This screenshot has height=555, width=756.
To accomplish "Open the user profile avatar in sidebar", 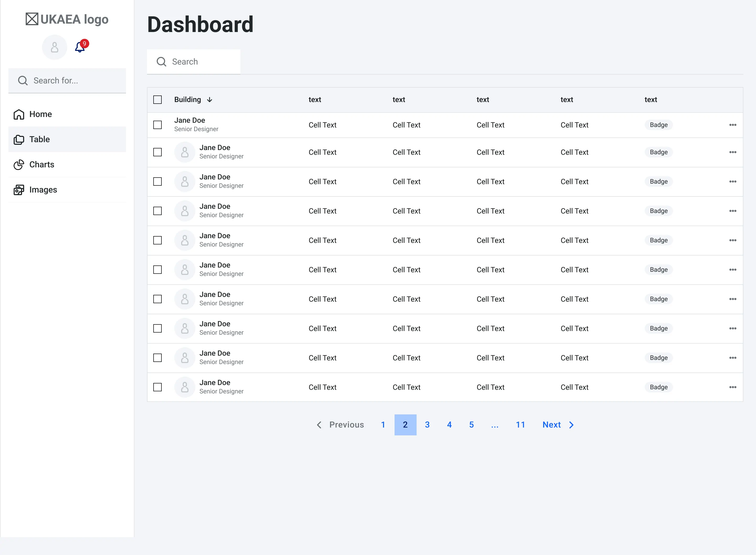I will coord(54,47).
